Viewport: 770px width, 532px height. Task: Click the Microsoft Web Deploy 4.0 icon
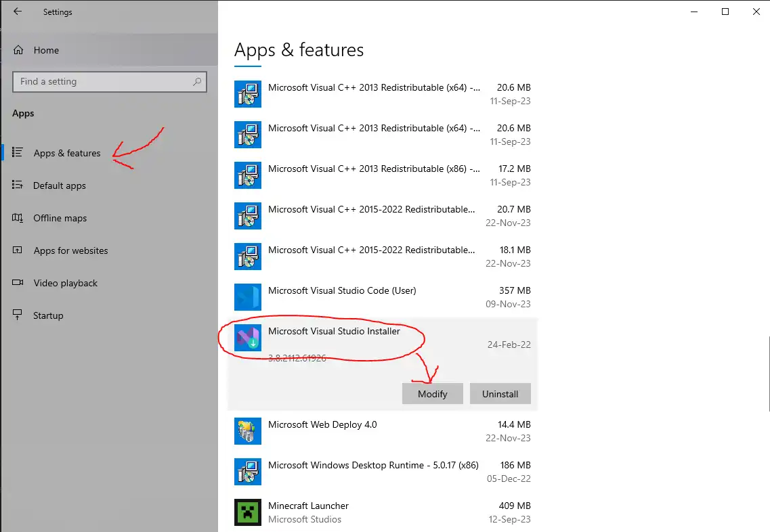coord(247,431)
